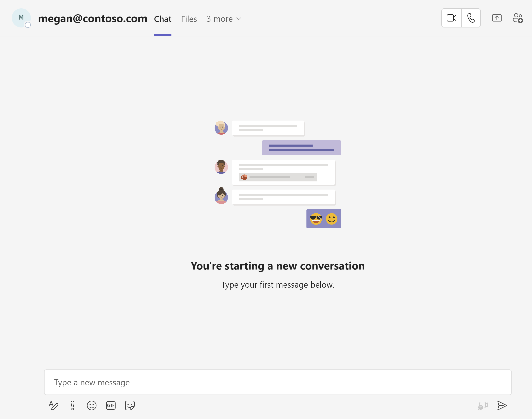The image size is (532, 419).
Task: Switch to the Files tab
Action: click(189, 19)
